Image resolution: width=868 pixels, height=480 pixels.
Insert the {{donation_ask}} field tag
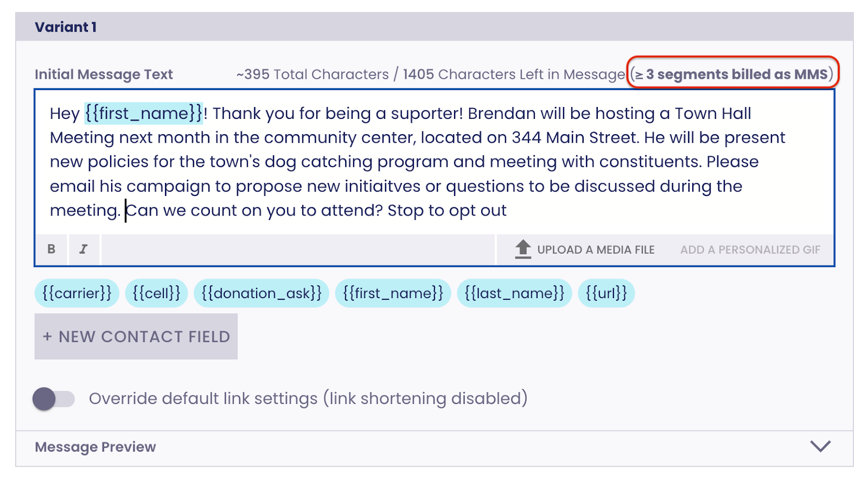(261, 293)
